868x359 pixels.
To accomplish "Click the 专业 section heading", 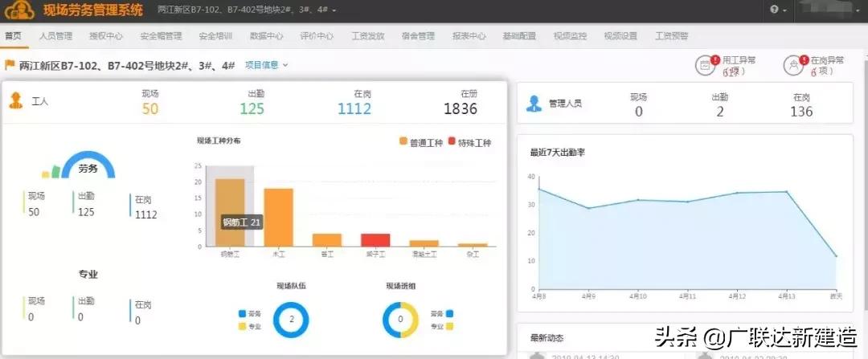I will [x=88, y=274].
